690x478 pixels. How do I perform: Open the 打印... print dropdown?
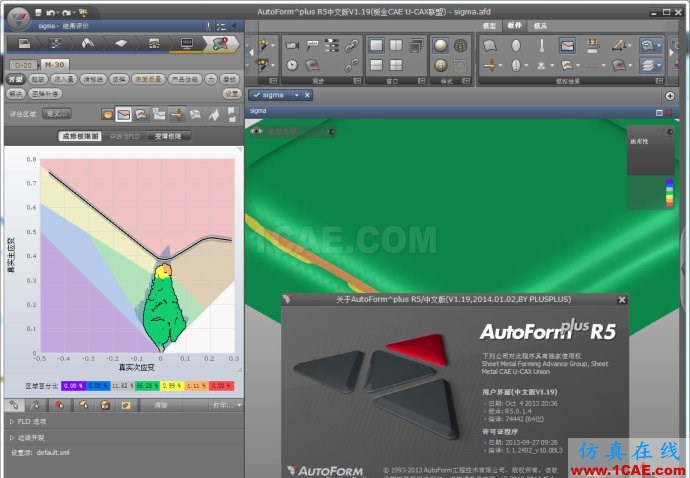pyautogui.click(x=227, y=405)
